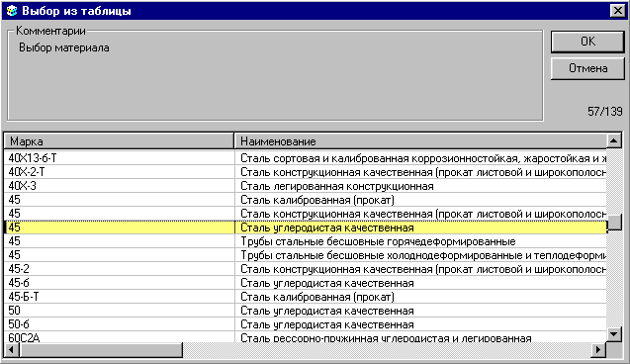Click 'Сталь легированная конструкционная' cell
The width and height of the screenshot is (630, 364).
pos(420,186)
